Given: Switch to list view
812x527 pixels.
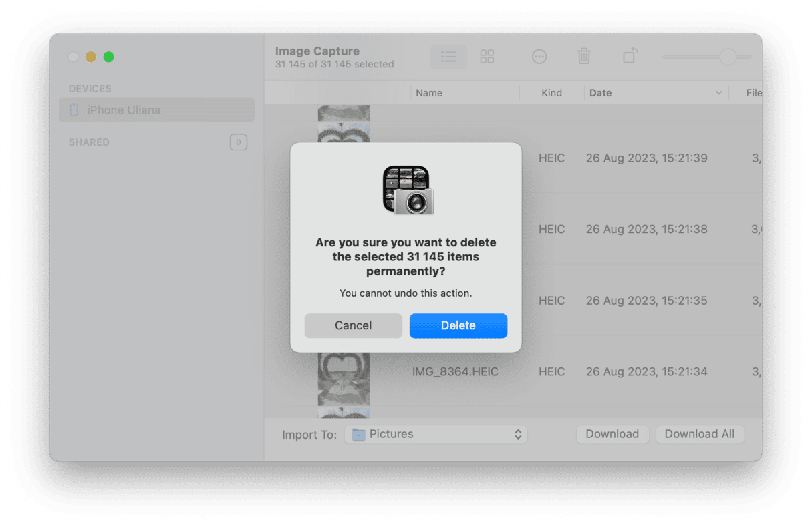Looking at the screenshot, I should pos(448,57).
